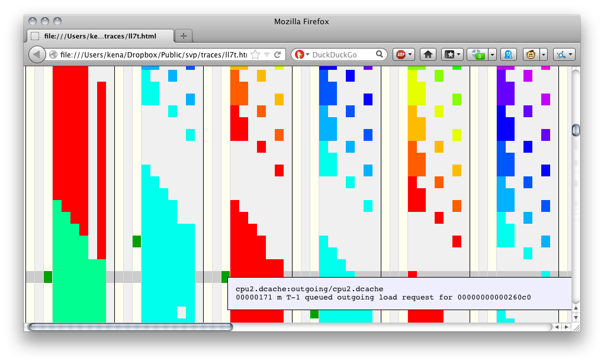Go back with the back arrow button
Viewport: 604px width, 364px height.
[37, 54]
